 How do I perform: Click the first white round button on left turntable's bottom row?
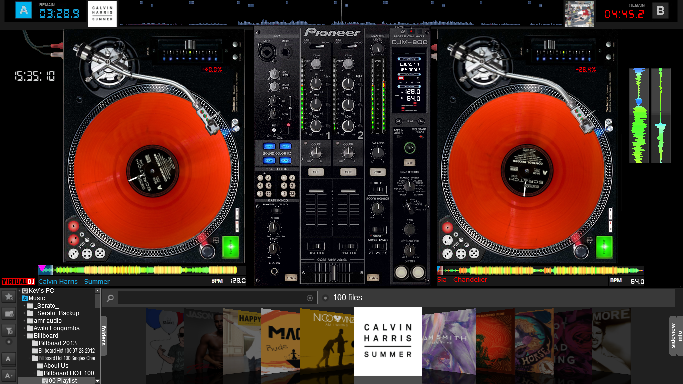pos(74,253)
